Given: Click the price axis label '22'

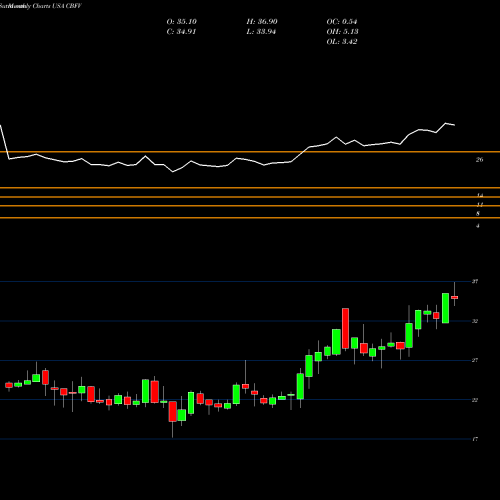Looking at the screenshot, I should point(475,400).
